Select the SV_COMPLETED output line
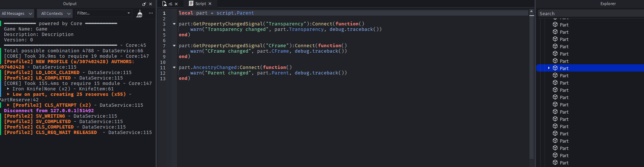 tap(63, 122)
